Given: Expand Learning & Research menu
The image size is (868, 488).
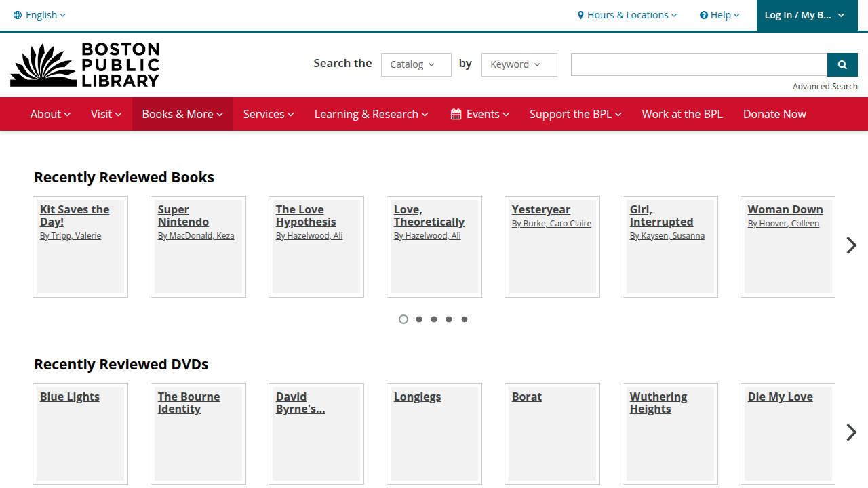Looking at the screenshot, I should (372, 114).
